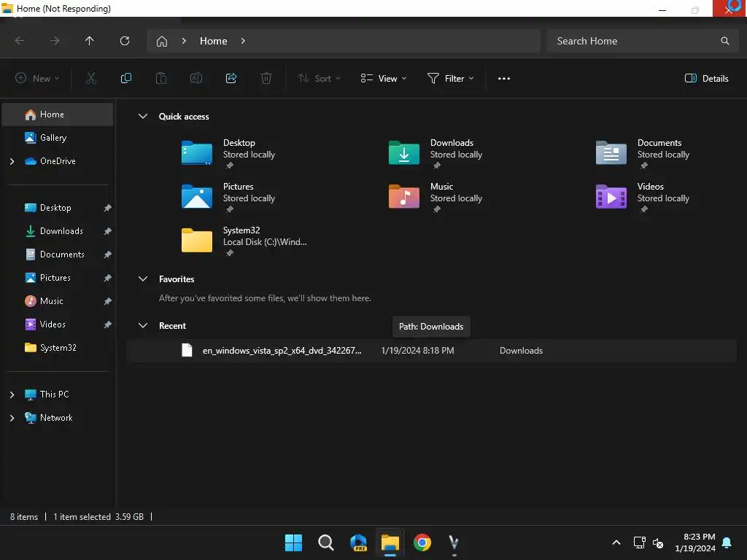Click the Delete trash icon
The width and height of the screenshot is (747, 560).
266,79
